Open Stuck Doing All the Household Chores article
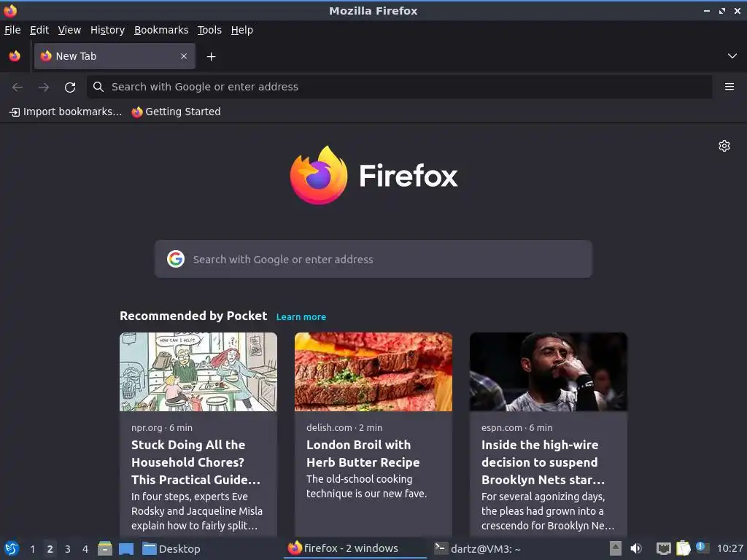 [196, 462]
